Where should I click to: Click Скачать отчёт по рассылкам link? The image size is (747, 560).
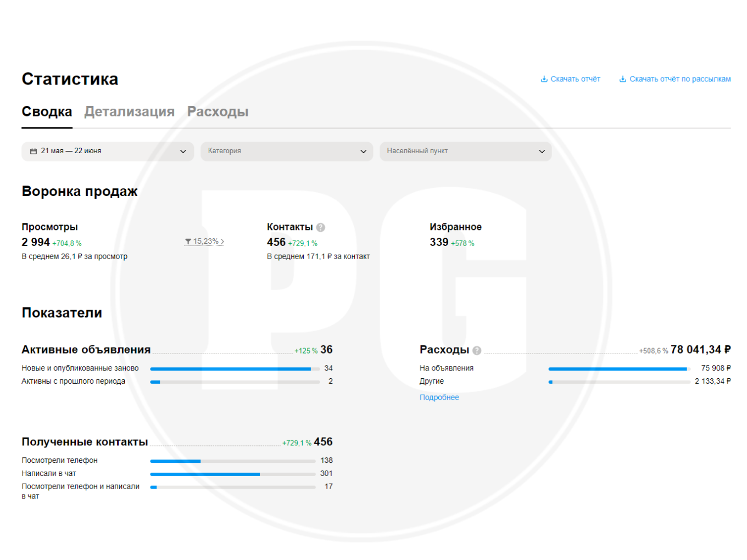tap(680, 79)
